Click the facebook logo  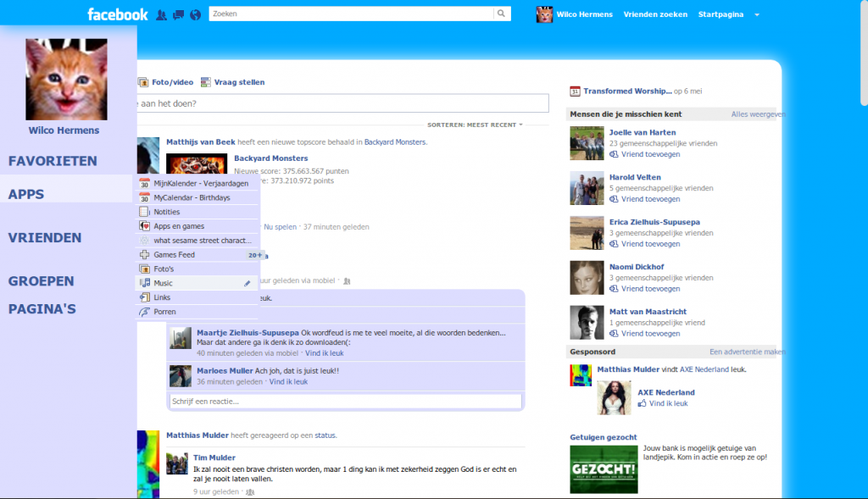click(117, 14)
